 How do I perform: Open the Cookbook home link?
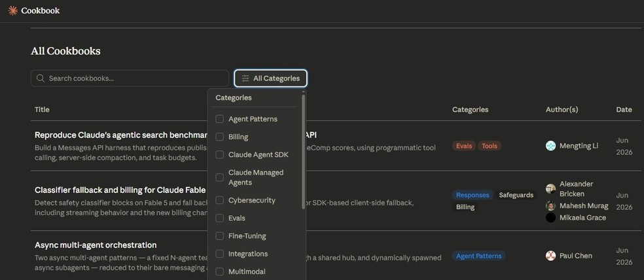click(x=33, y=10)
